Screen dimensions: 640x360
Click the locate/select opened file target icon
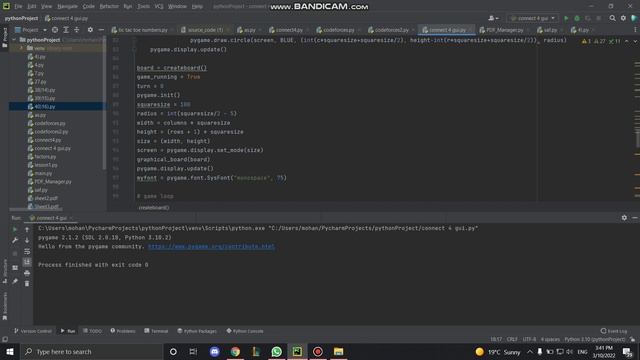[x=55, y=30]
